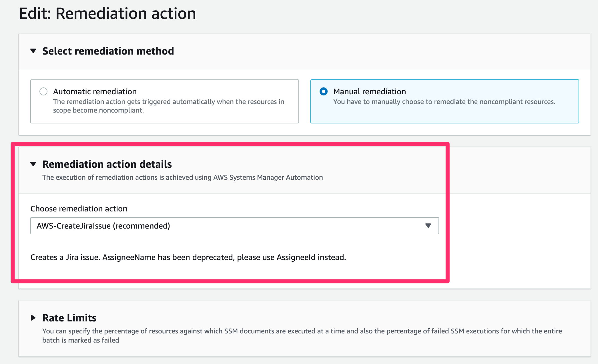Click the remediation action dropdown arrow
The image size is (598, 364).
428,226
